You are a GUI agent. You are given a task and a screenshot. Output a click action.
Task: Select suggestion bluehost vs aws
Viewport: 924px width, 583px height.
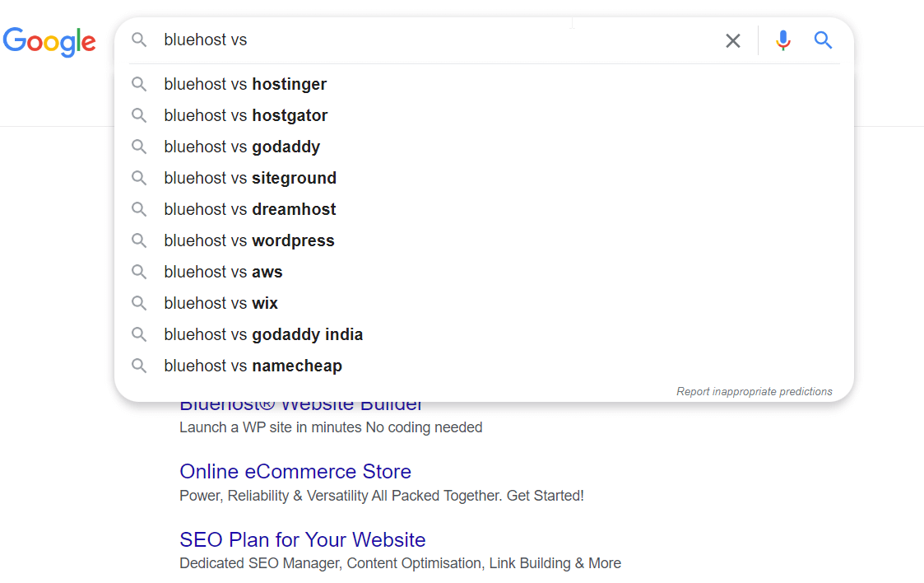484,272
